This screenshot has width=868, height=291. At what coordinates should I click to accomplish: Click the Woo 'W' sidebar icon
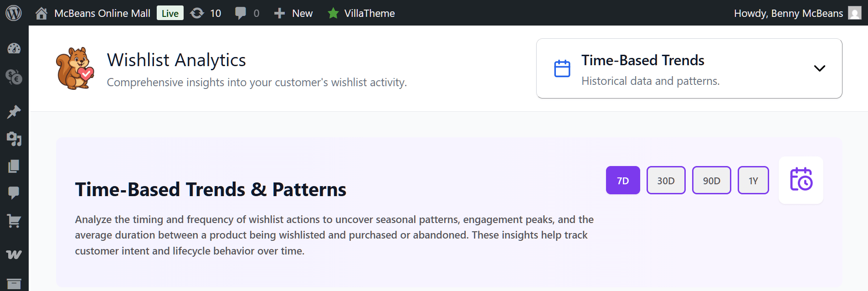[14, 255]
